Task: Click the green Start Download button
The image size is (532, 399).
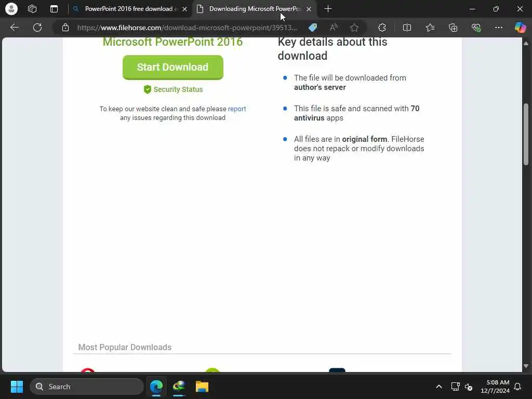Action: point(172,67)
